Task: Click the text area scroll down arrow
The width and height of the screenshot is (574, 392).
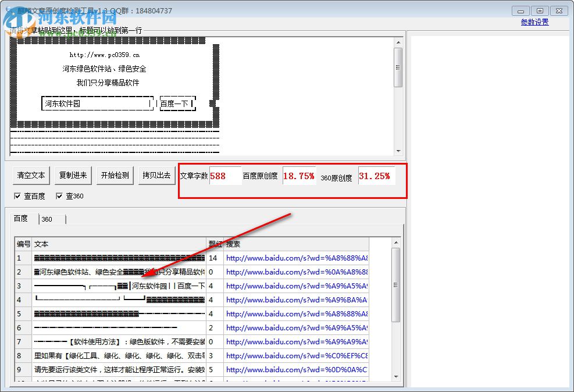Action: point(398,151)
